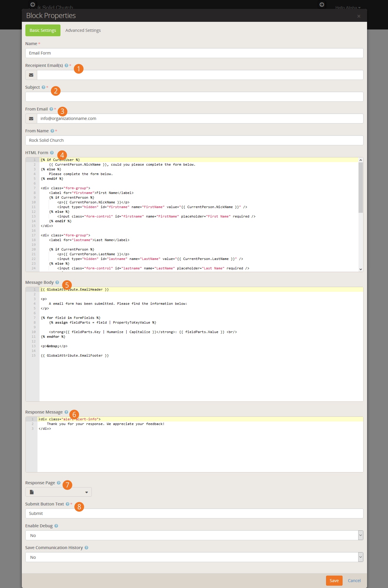This screenshot has width=388, height=588.
Task: Click GlobalAttribute.EmailFooter line in Message Body
Action: 75,355
